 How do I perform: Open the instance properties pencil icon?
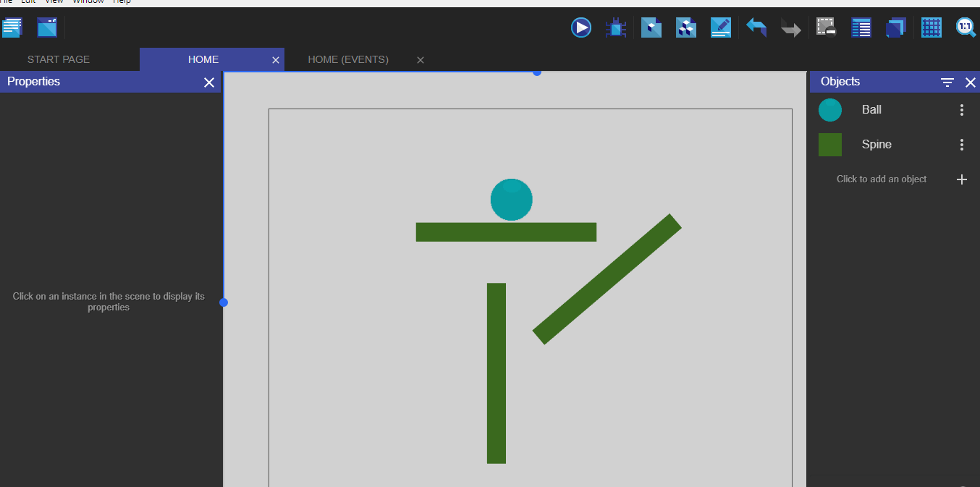coord(720,27)
